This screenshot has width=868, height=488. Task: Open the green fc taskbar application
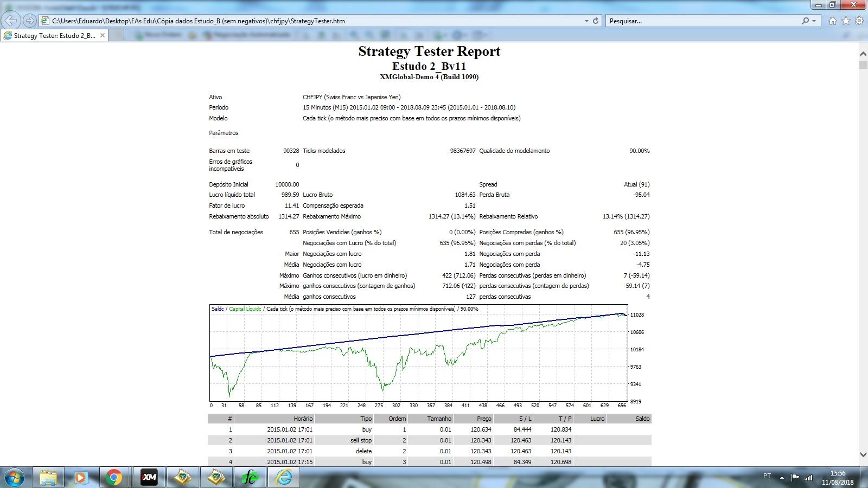(249, 477)
